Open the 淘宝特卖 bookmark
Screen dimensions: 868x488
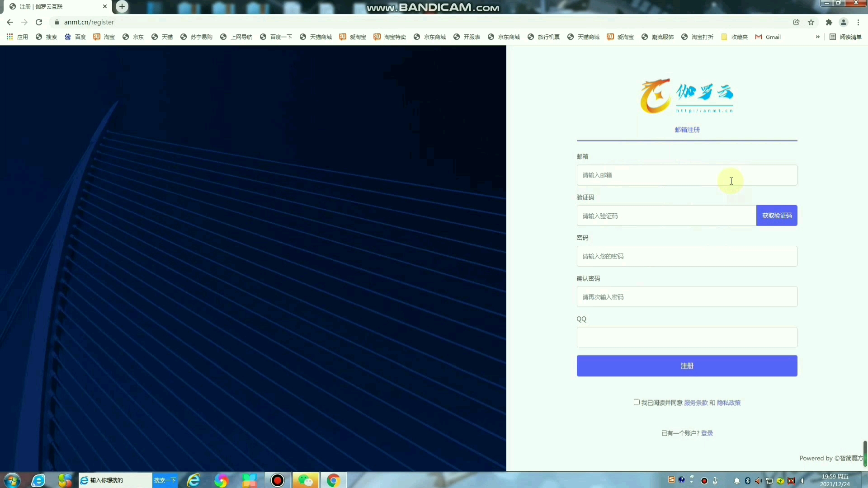pos(390,37)
